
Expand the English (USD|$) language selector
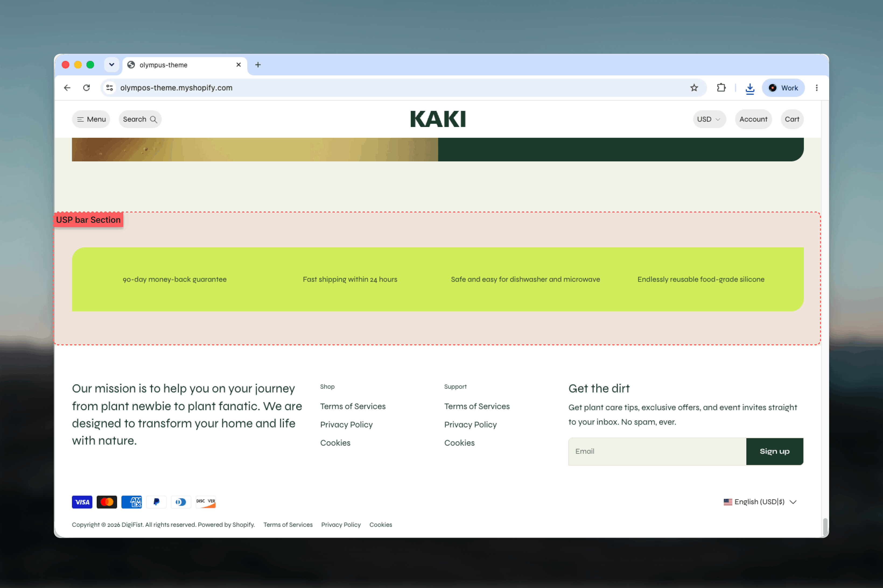pyautogui.click(x=760, y=502)
